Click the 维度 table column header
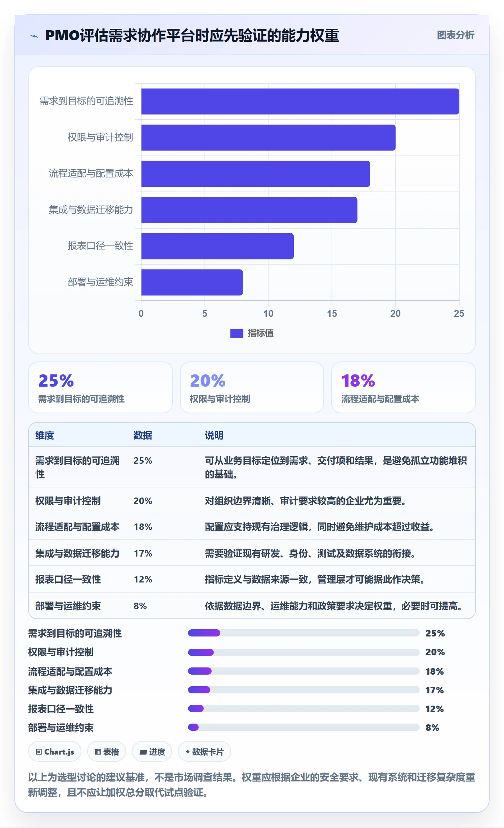Screen dimensions: 504x828 coord(45,435)
